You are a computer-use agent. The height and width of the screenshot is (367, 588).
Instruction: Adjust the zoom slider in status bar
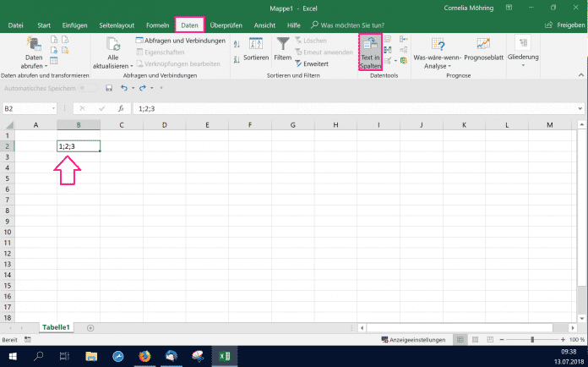click(x=531, y=339)
